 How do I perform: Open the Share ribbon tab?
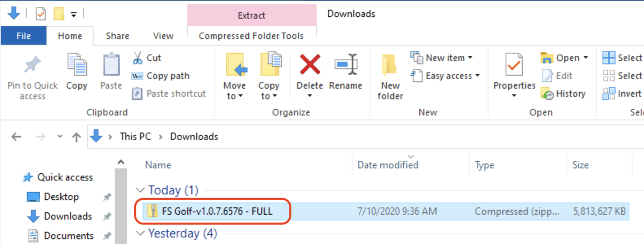tap(118, 36)
